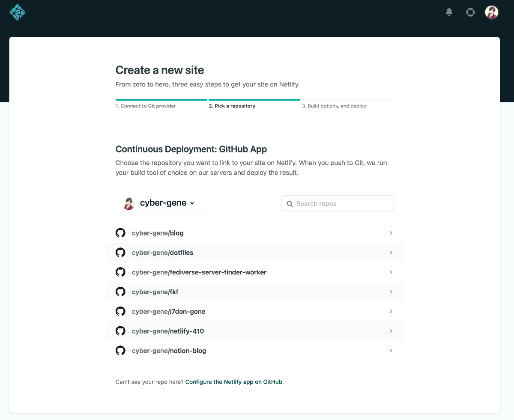Click the GitHub icon beside cyber-gene/notion-blog
This screenshot has height=420, width=514.
(x=120, y=350)
